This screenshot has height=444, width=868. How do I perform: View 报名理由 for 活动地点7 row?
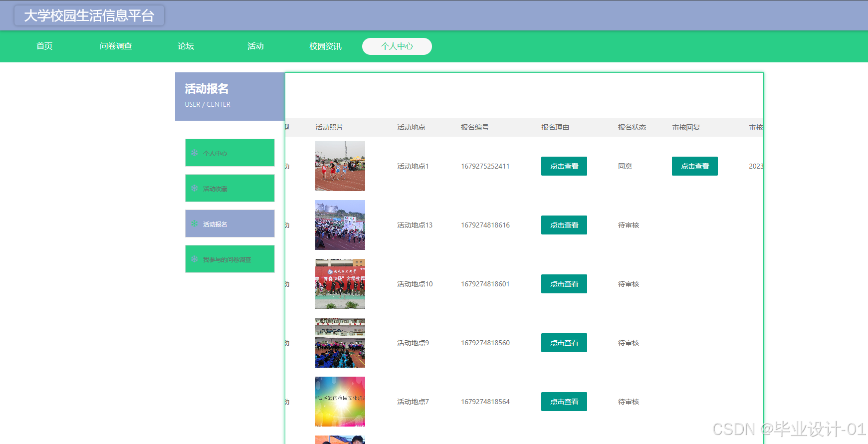(x=564, y=402)
